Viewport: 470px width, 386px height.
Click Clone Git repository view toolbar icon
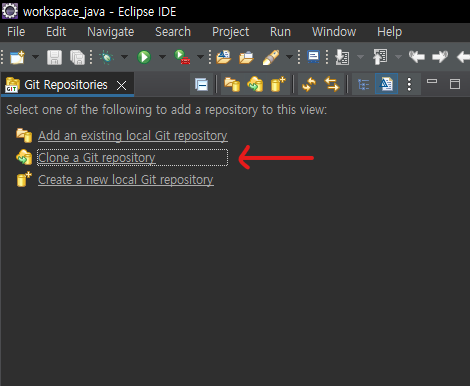(255, 84)
